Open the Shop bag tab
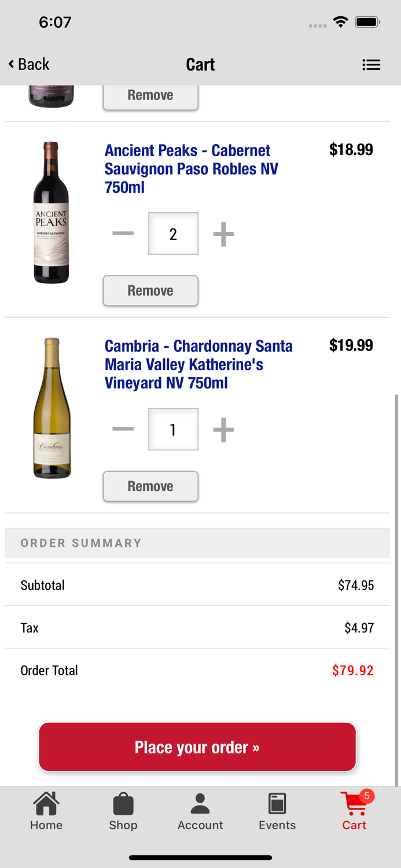The height and width of the screenshot is (868, 401). [x=123, y=811]
